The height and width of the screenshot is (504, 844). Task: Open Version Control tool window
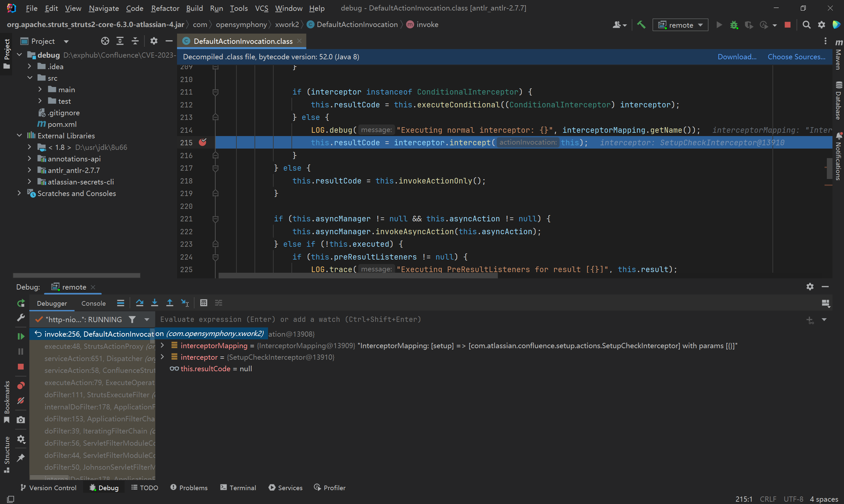(x=48, y=487)
